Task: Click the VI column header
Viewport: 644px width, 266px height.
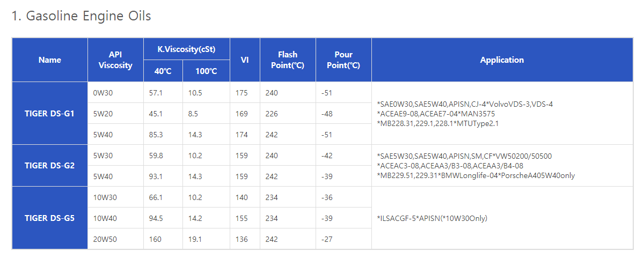Action: click(x=245, y=60)
